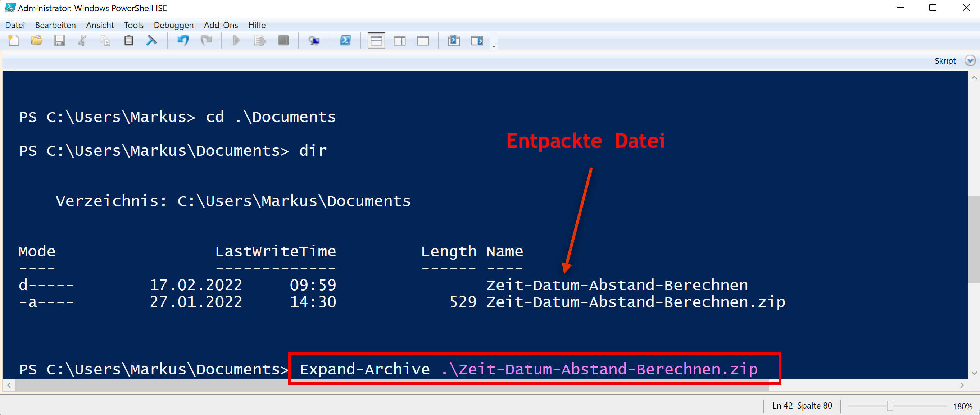
Task: Adjust the zoom slider handle
Action: 889,406
